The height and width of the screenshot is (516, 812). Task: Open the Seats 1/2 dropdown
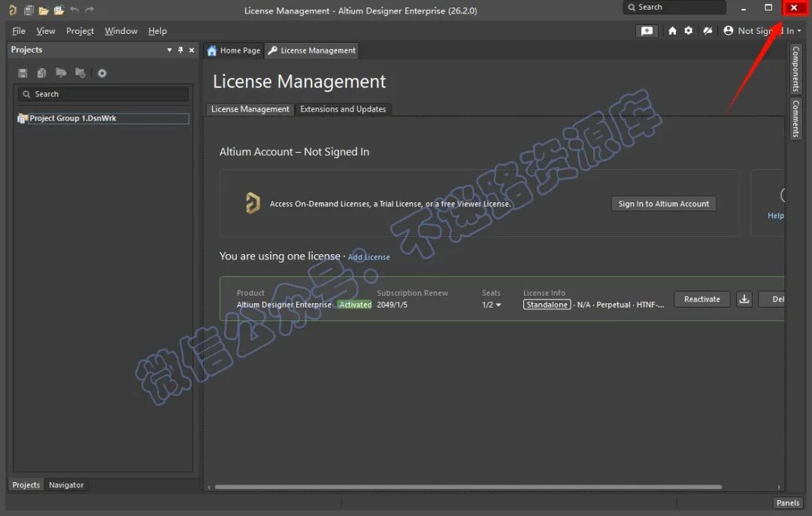[x=498, y=305]
